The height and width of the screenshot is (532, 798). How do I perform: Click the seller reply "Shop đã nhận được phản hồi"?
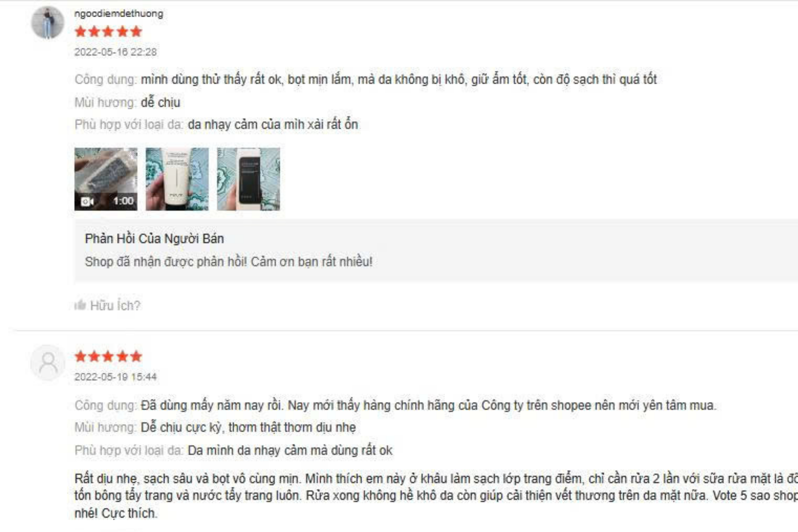(229, 261)
